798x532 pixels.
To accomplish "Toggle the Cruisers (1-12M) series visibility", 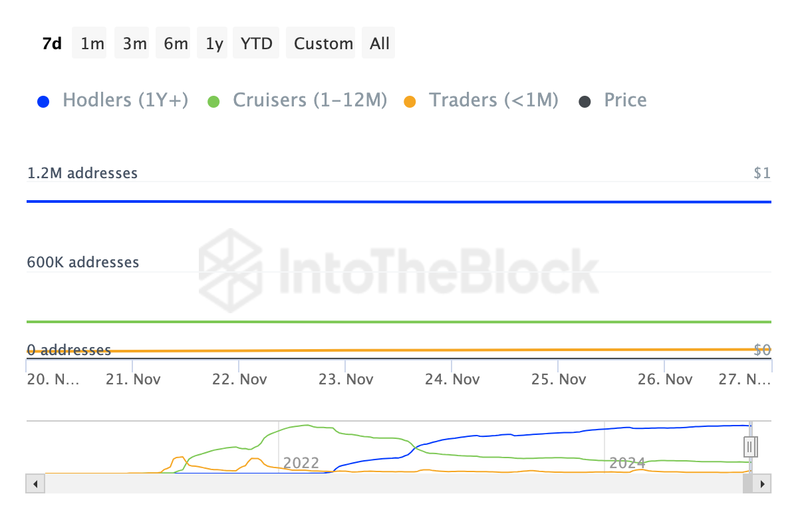I will click(x=309, y=100).
